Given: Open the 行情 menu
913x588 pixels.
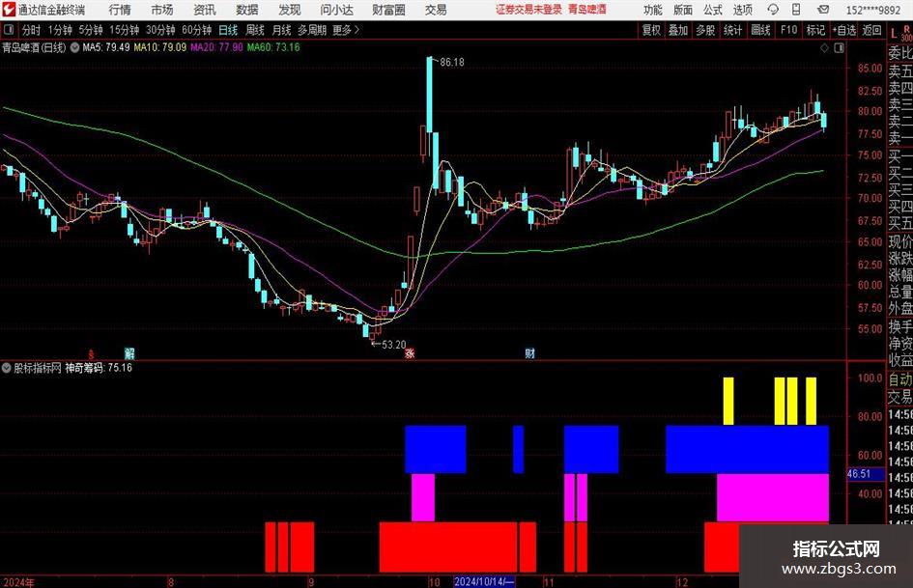Looking at the screenshot, I should [x=120, y=10].
